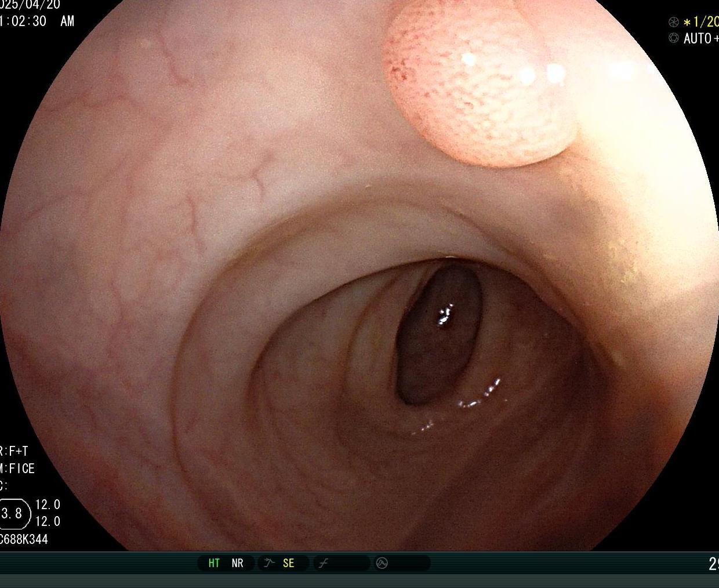Click the dark lumen opening in the image
Image resolution: width=719 pixels, height=588 pixels.
point(439,335)
